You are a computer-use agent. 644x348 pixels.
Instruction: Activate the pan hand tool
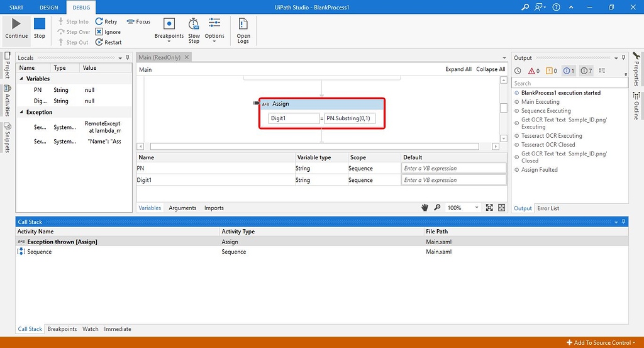[425, 208]
